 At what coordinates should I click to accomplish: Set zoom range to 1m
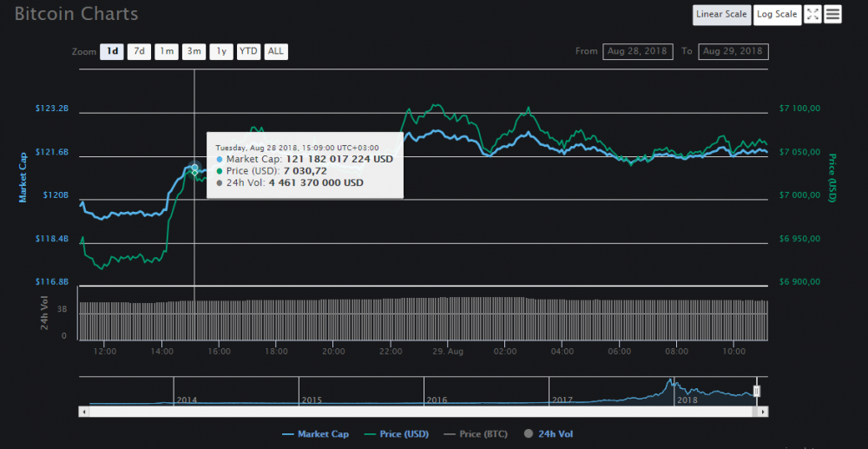[x=166, y=51]
